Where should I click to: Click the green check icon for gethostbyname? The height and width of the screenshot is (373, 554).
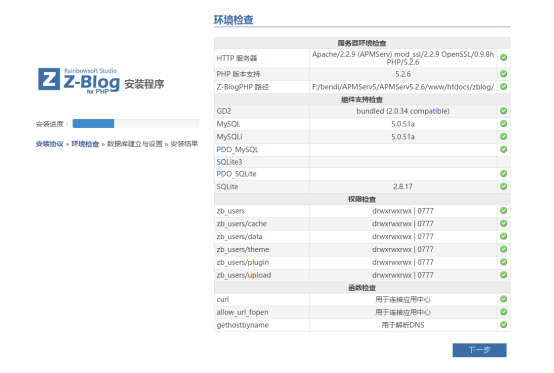click(503, 325)
